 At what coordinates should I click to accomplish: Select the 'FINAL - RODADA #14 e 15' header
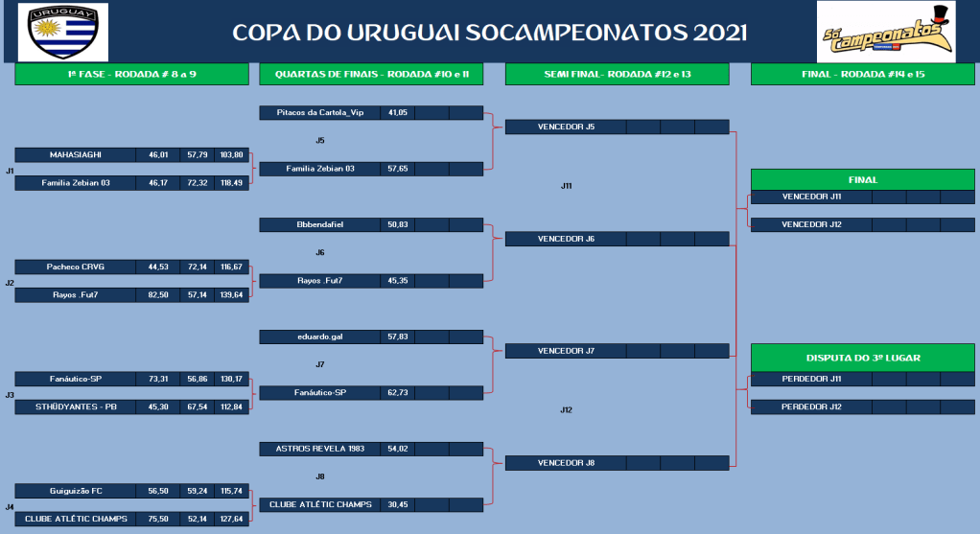863,74
